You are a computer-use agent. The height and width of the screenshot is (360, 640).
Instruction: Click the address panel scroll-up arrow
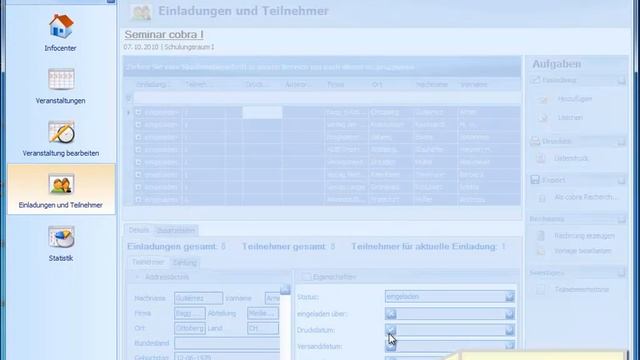click(x=285, y=289)
